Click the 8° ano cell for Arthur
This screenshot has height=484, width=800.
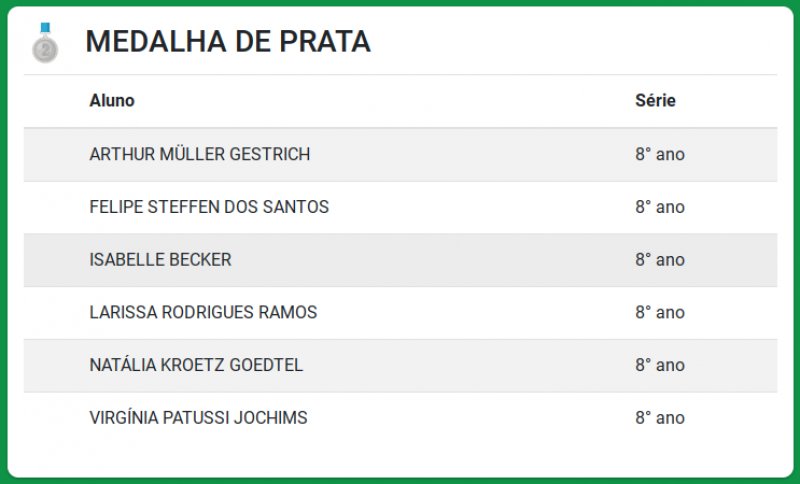(x=660, y=154)
